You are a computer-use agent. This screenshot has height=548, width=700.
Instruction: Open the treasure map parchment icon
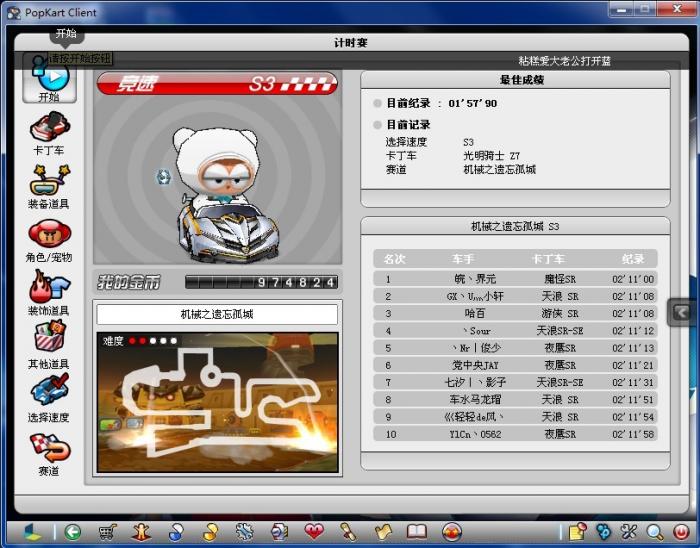tap(383, 532)
